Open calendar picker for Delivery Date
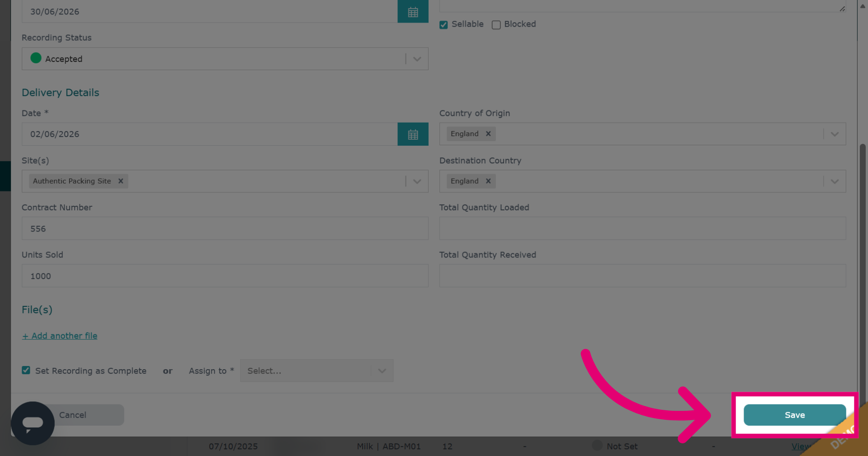Viewport: 868px width, 456px height. point(413,134)
